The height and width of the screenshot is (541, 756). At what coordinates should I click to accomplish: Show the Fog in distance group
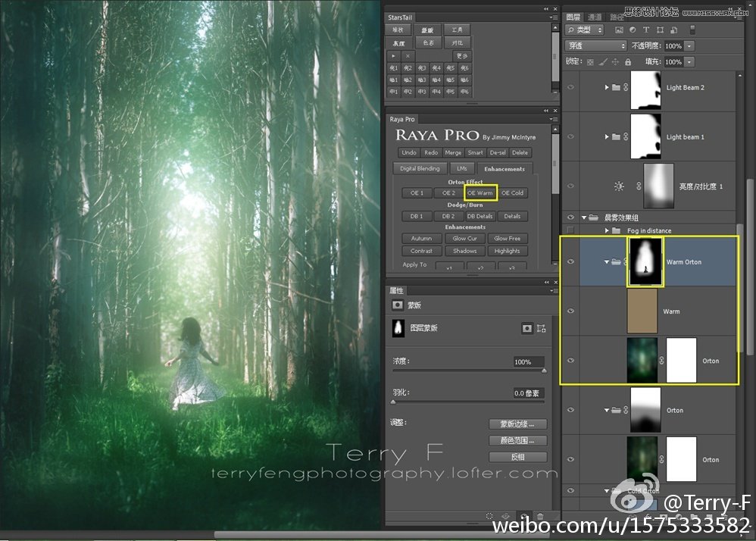click(x=571, y=230)
